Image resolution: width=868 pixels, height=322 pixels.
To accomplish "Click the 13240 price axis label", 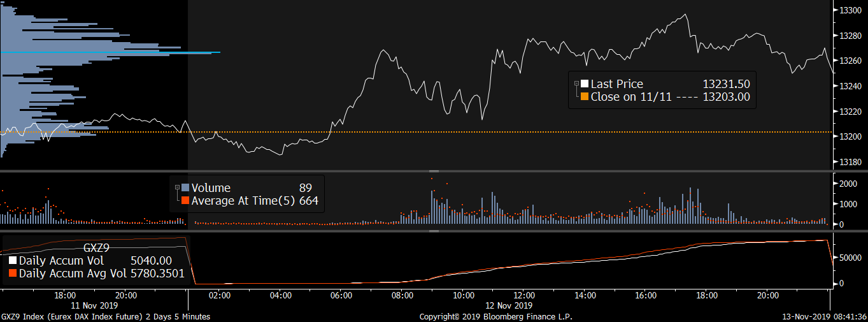I will [x=852, y=86].
